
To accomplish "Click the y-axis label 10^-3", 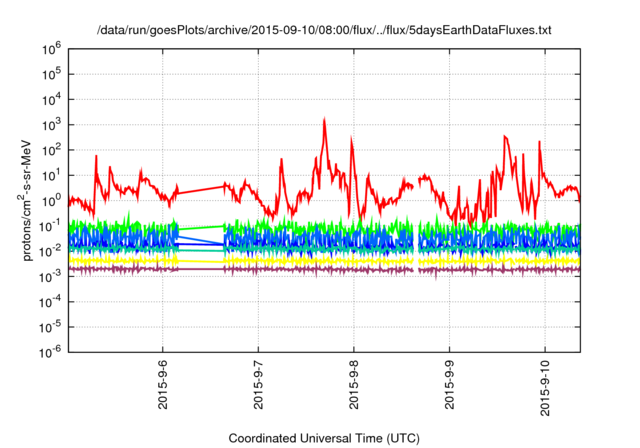I will pos(50,277).
